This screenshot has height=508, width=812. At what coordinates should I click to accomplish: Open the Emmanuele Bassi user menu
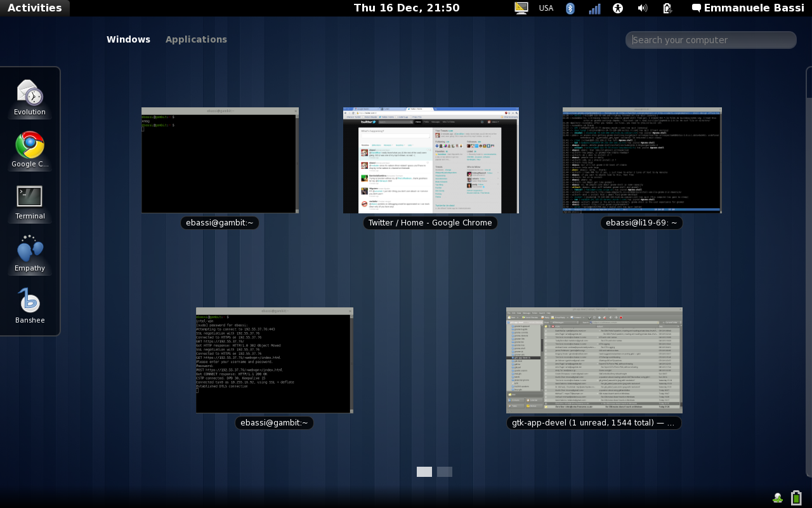pos(747,8)
